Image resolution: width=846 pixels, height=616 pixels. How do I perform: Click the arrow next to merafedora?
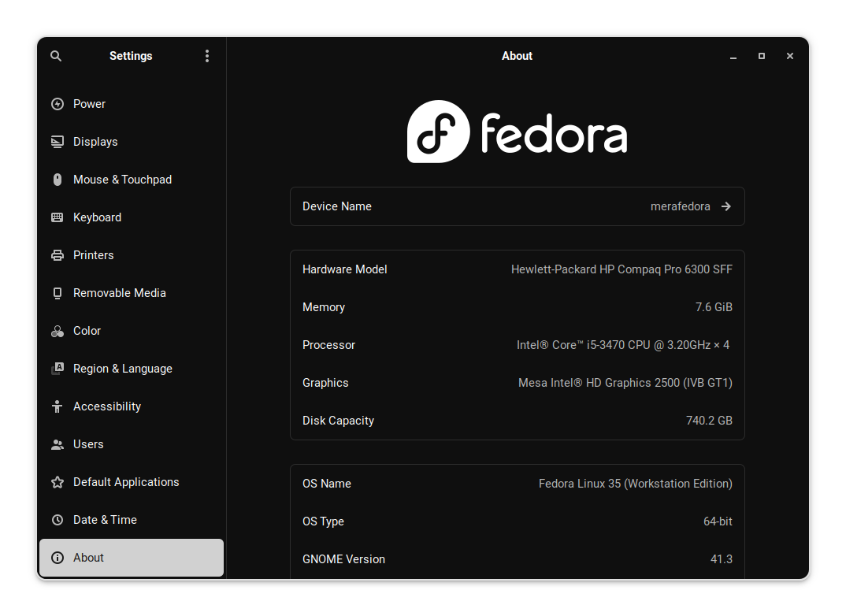(x=726, y=206)
